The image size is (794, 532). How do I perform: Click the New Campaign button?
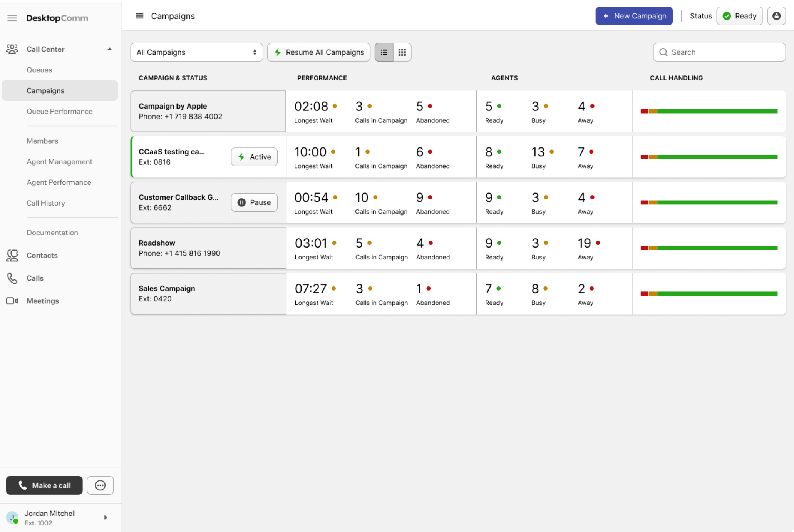tap(634, 16)
